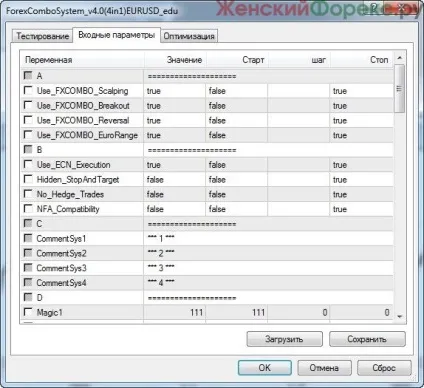Switch to the Тестирование tab
Image resolution: width=424 pixels, height=388 pixels.
(43, 36)
